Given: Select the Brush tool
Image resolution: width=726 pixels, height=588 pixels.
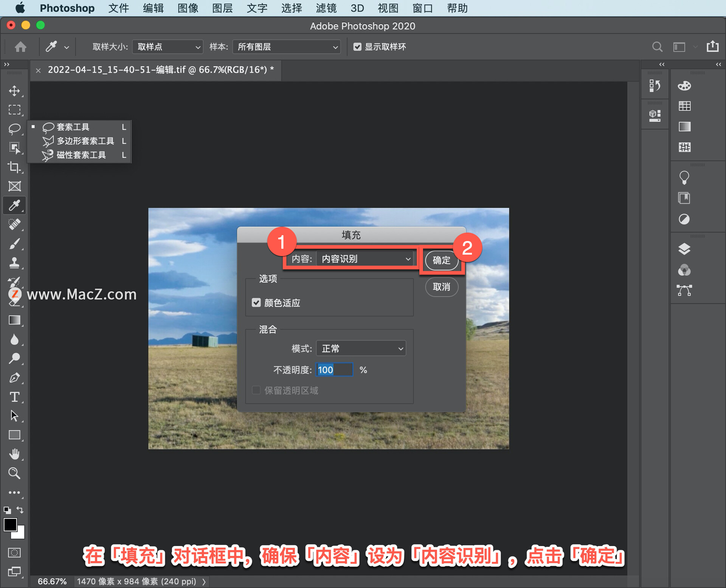Looking at the screenshot, I should point(14,244).
